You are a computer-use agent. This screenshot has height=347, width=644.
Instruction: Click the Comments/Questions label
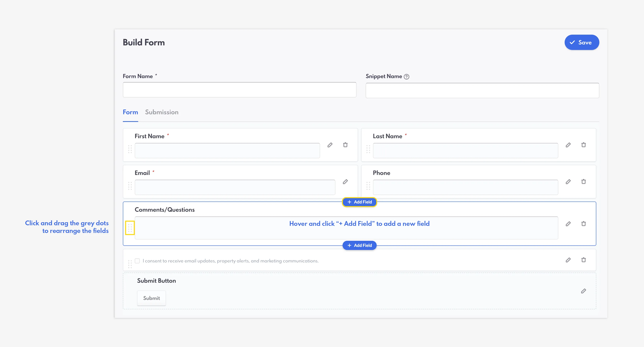[165, 210]
